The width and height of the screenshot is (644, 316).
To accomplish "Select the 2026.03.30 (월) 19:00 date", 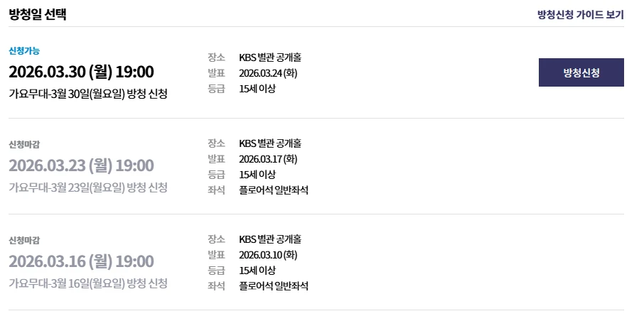I will pos(81,72).
